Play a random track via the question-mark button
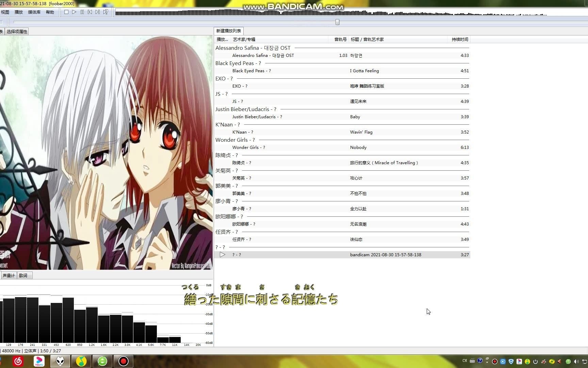This screenshot has height=368, width=588. click(x=106, y=12)
